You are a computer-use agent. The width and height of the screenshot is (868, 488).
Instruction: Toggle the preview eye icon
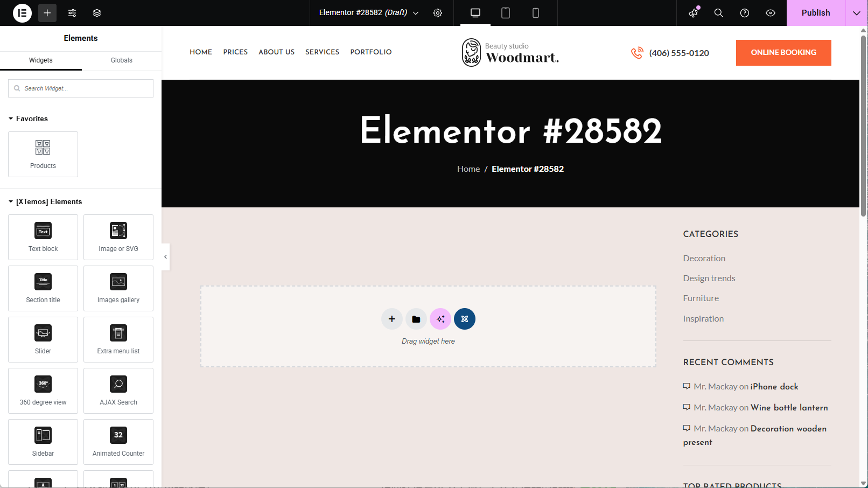pos(770,12)
